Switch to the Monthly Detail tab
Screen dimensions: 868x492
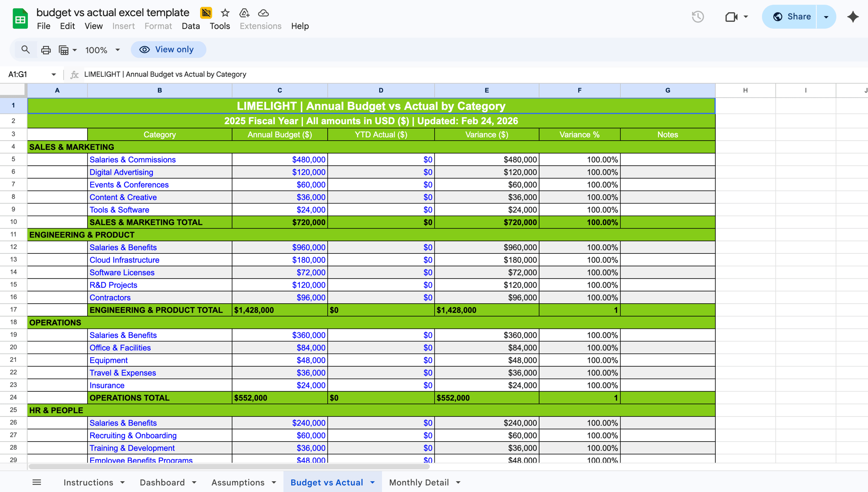[x=418, y=482]
